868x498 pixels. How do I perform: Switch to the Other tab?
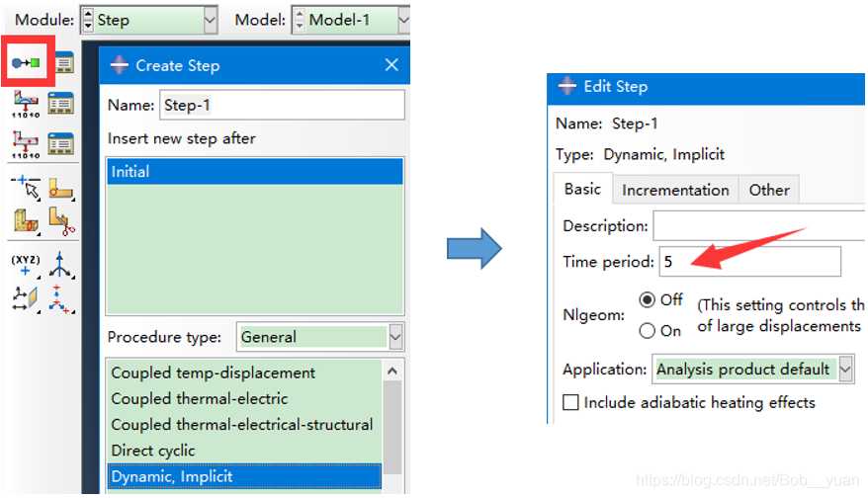(768, 190)
